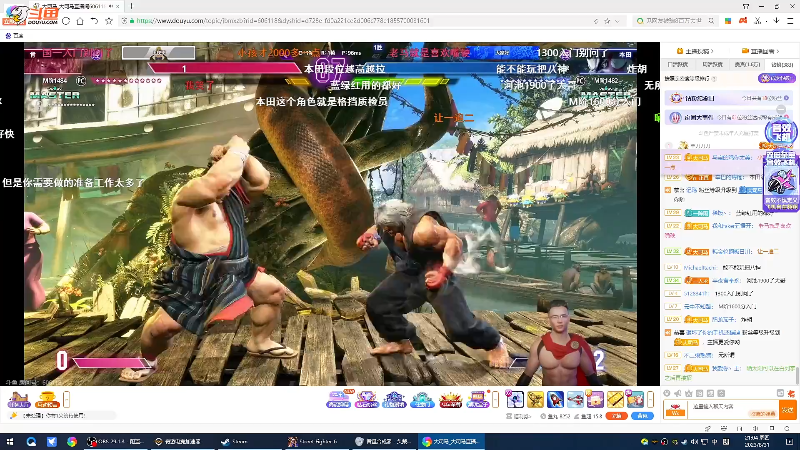Image resolution: width=800 pixels, height=450 pixels.
Task: Open the crown icon above chat input
Action: click(x=689, y=393)
